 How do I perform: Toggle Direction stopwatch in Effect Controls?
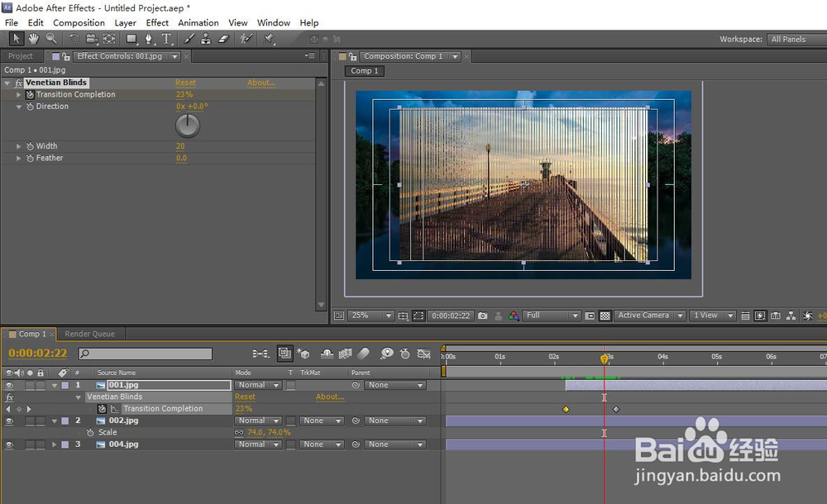[x=30, y=107]
